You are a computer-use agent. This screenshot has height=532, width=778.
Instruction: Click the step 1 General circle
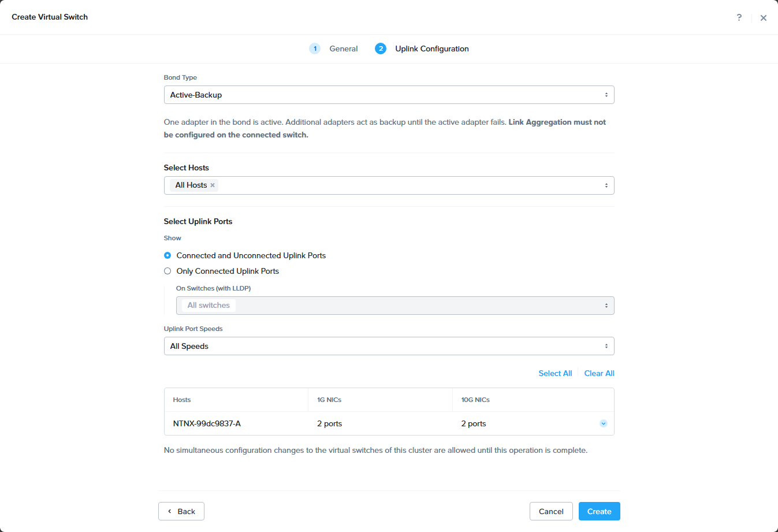315,49
